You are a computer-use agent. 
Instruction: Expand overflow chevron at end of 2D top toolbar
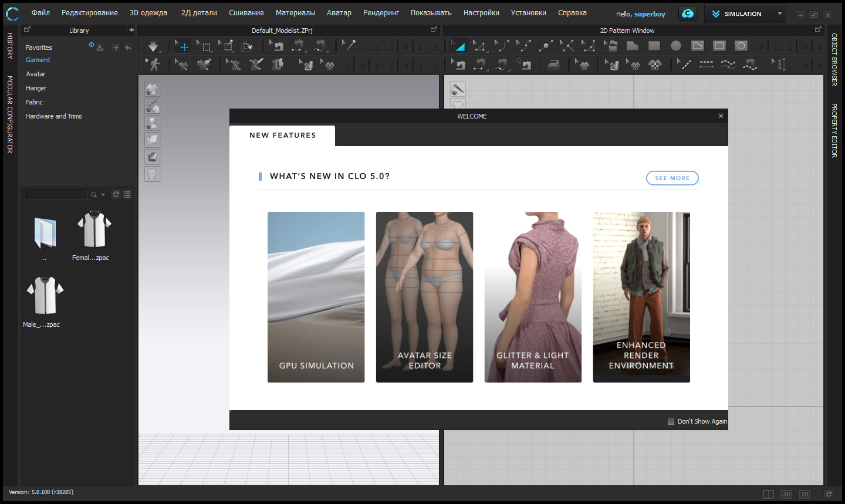pos(820,47)
